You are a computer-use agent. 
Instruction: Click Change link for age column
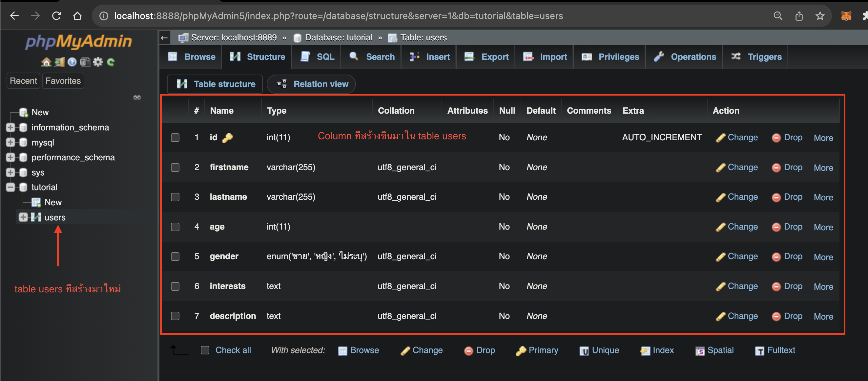click(737, 227)
